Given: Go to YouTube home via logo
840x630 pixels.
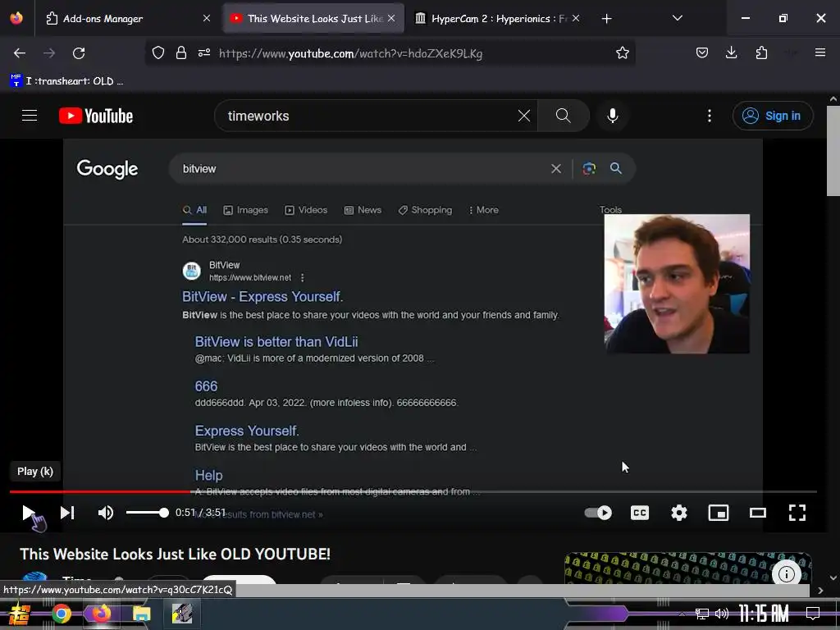Looking at the screenshot, I should (96, 116).
